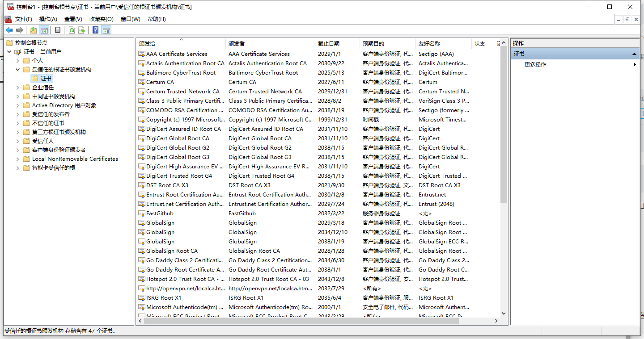This screenshot has width=644, height=339.
Task: Sort by the 截止日期 column header
Action: (x=338, y=43)
